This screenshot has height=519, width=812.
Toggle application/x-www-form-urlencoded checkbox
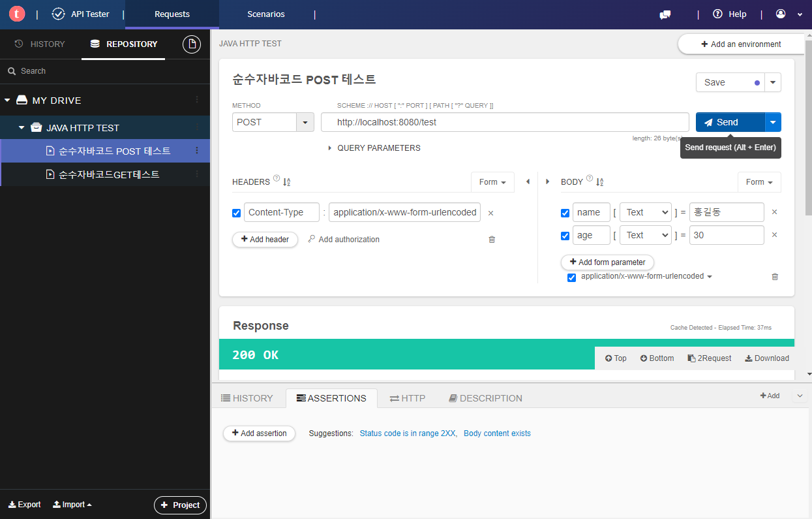[572, 277]
